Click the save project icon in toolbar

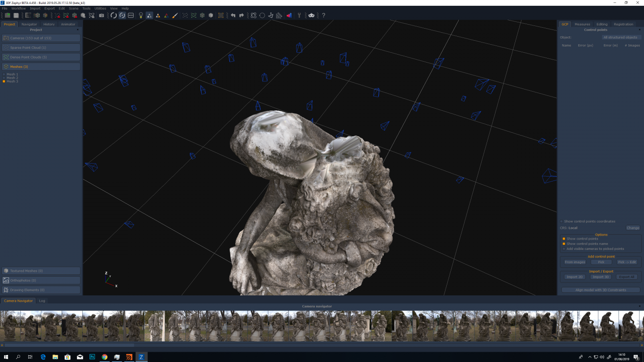[x=16, y=15]
